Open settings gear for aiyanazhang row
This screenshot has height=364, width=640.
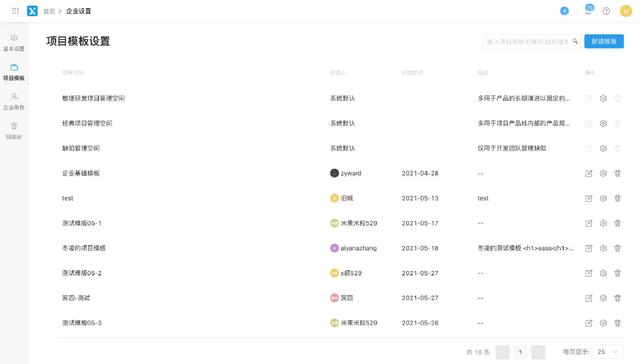click(x=603, y=248)
